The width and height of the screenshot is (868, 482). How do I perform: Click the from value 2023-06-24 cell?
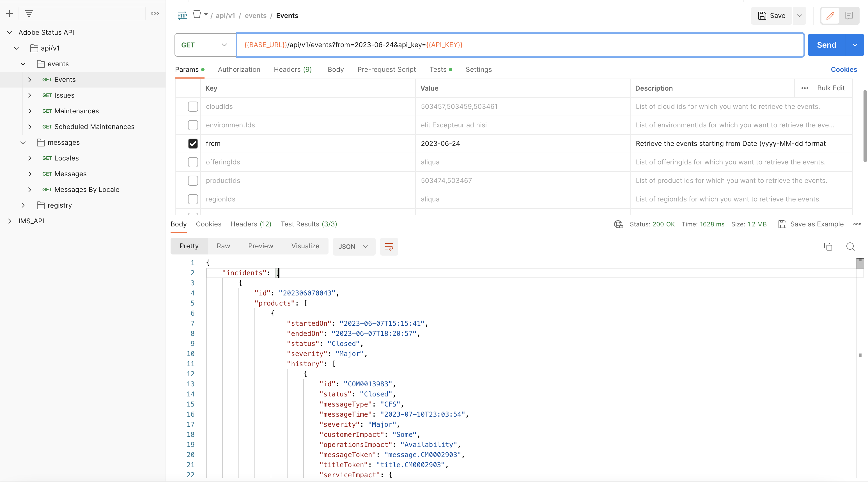(523, 144)
